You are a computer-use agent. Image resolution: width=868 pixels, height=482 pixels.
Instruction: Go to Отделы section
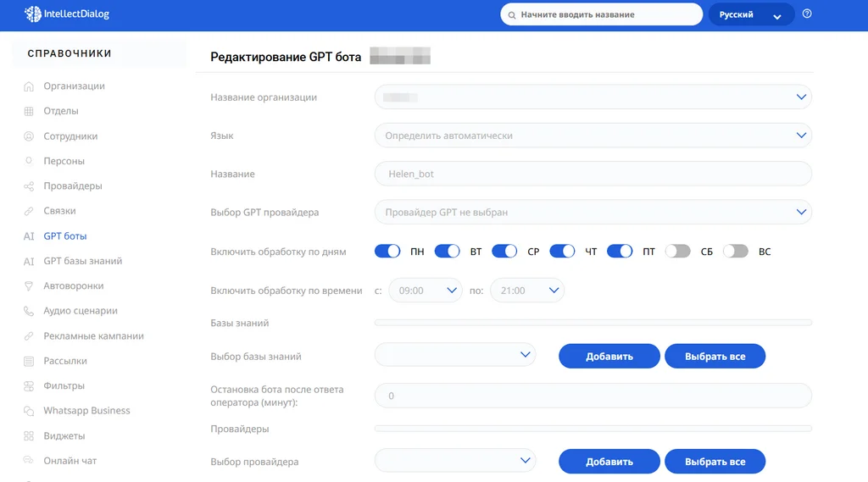[61, 111]
